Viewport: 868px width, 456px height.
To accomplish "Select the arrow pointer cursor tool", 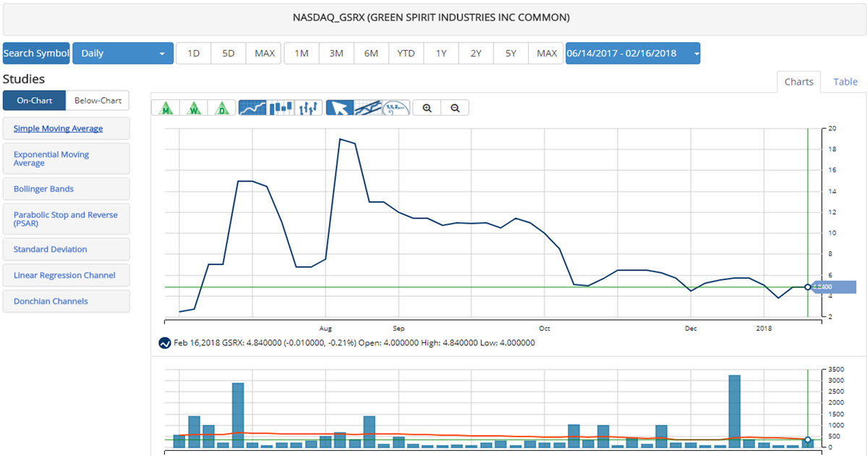I will pos(340,108).
